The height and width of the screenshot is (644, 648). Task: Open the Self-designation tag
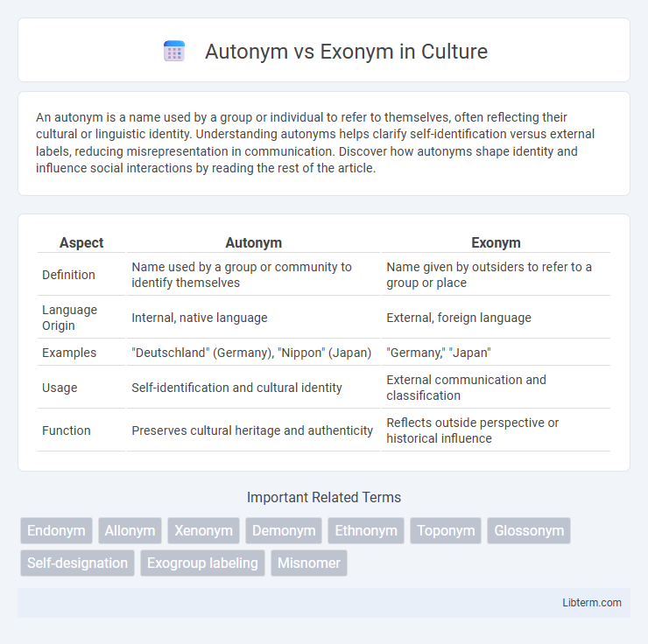[77, 563]
